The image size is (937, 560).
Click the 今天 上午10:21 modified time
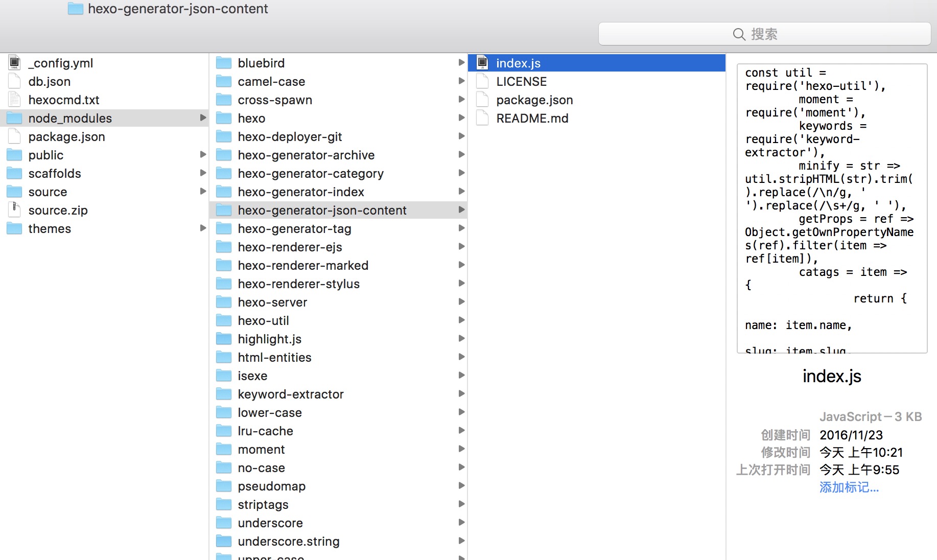[x=861, y=452]
